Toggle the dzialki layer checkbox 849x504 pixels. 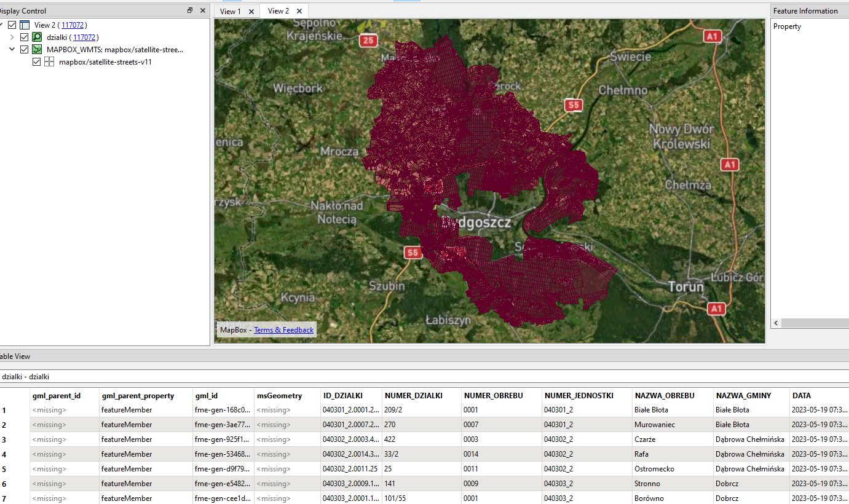(x=25, y=37)
